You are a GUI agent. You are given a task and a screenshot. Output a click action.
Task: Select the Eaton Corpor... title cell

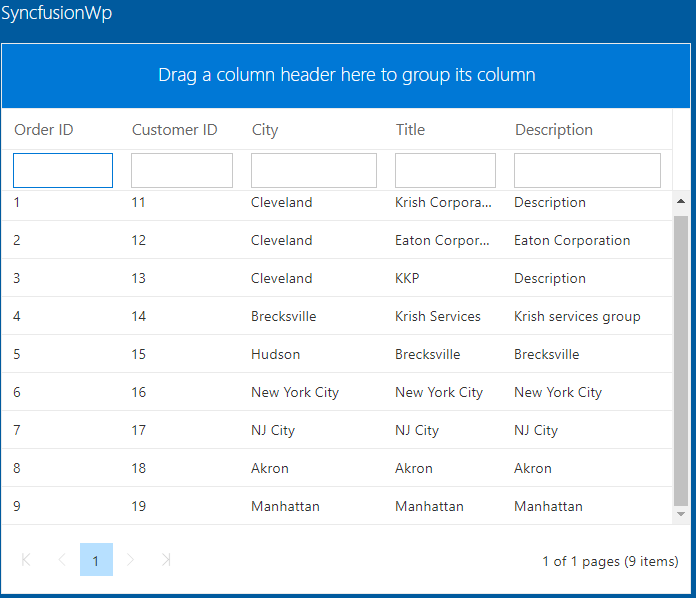(x=442, y=240)
